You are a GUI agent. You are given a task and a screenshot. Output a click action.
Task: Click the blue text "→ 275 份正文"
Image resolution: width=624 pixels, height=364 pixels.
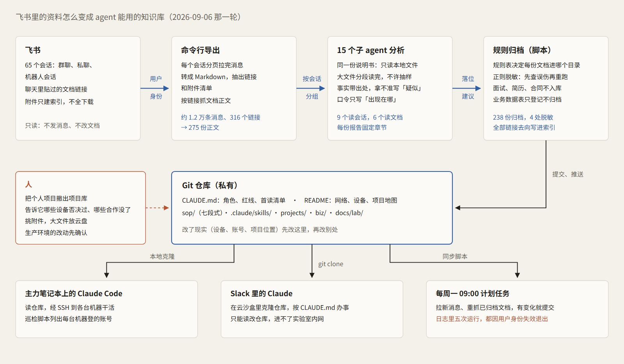coord(200,127)
